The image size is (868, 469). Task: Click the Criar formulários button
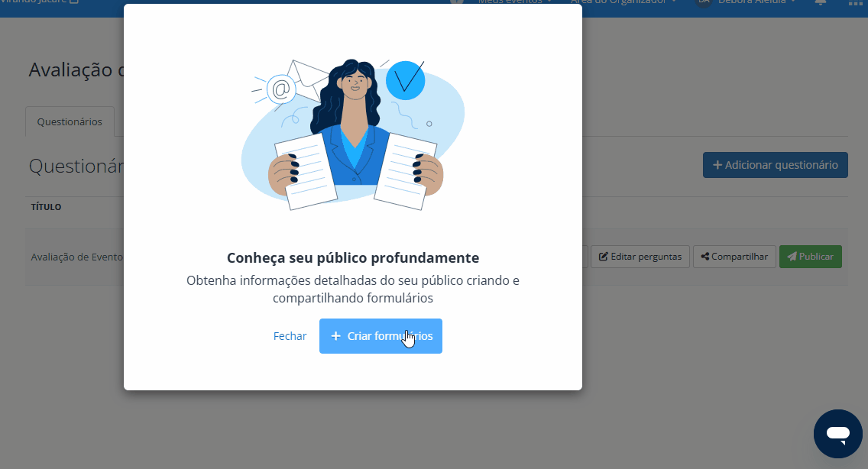click(x=381, y=336)
